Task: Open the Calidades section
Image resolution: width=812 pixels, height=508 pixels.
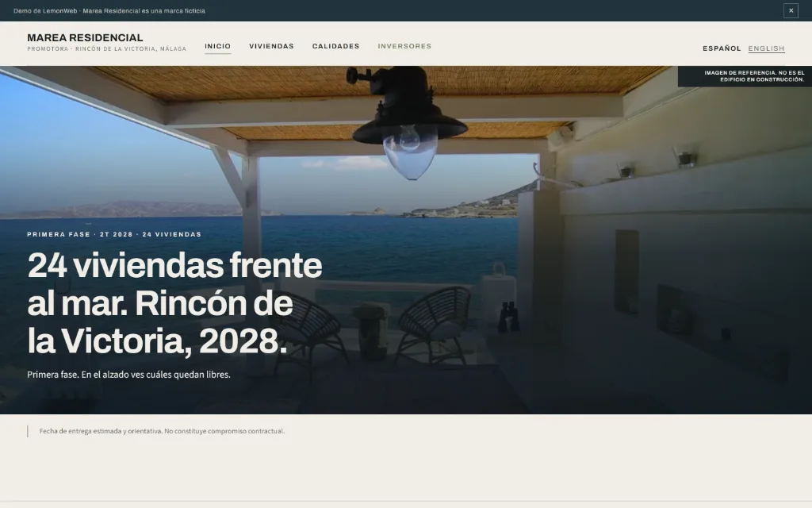Action: tap(335, 46)
